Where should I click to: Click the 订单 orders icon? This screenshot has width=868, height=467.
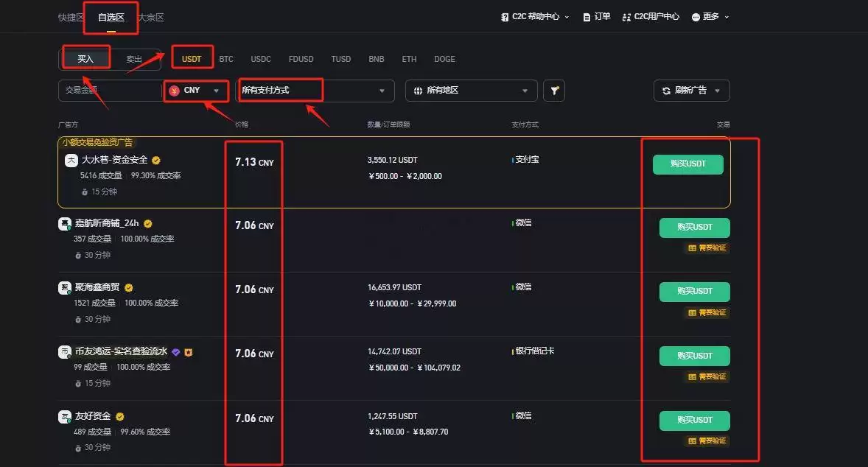click(587, 15)
